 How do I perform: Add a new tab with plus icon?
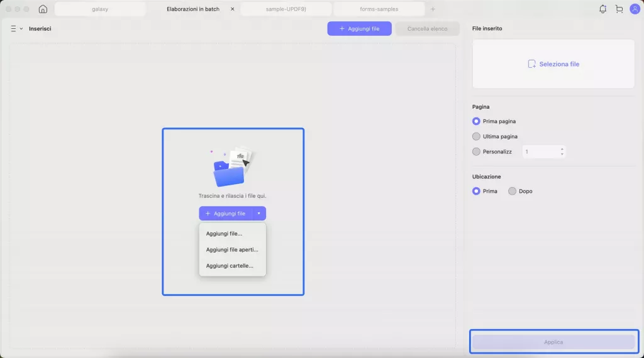pyautogui.click(x=433, y=9)
